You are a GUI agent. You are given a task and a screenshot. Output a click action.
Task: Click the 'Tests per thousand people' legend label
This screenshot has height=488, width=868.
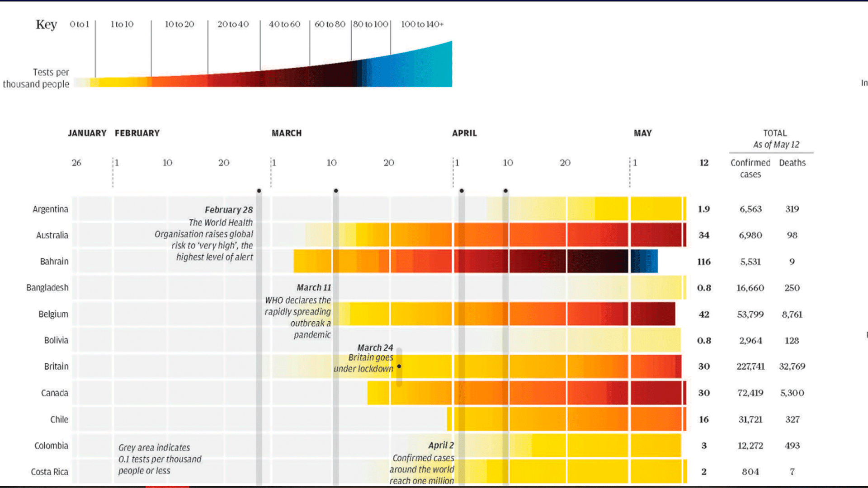[36, 78]
